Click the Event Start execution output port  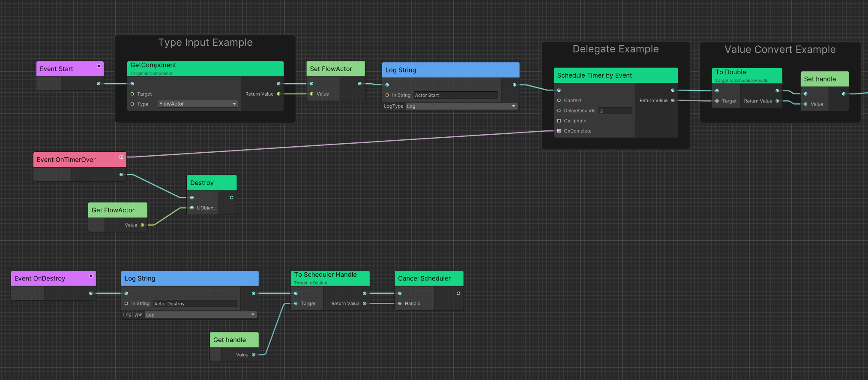[99, 84]
